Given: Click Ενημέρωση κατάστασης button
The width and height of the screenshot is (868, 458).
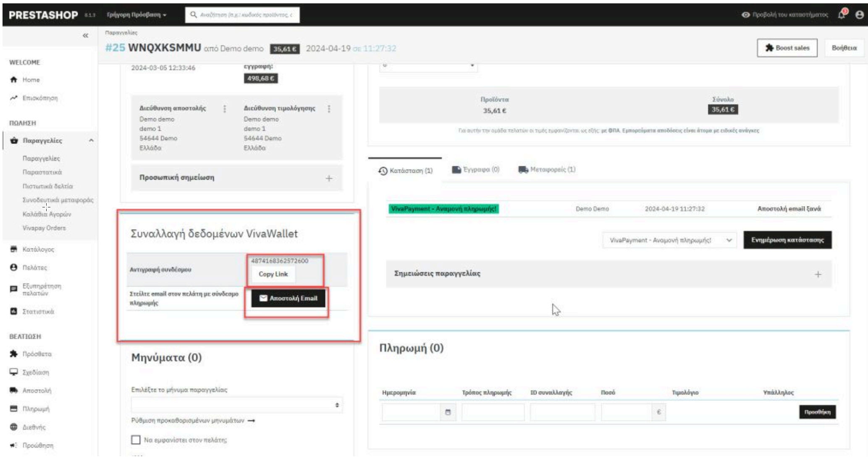Looking at the screenshot, I should tap(787, 240).
